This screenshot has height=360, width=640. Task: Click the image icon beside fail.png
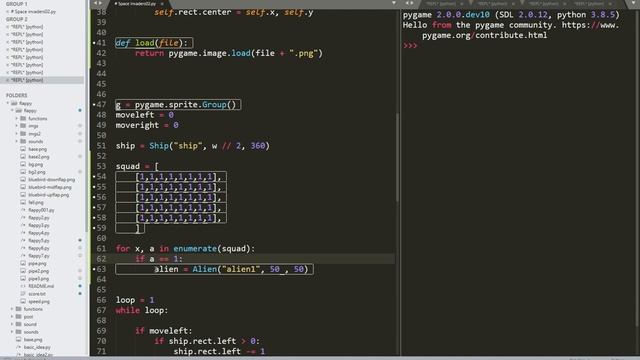[x=23, y=202]
